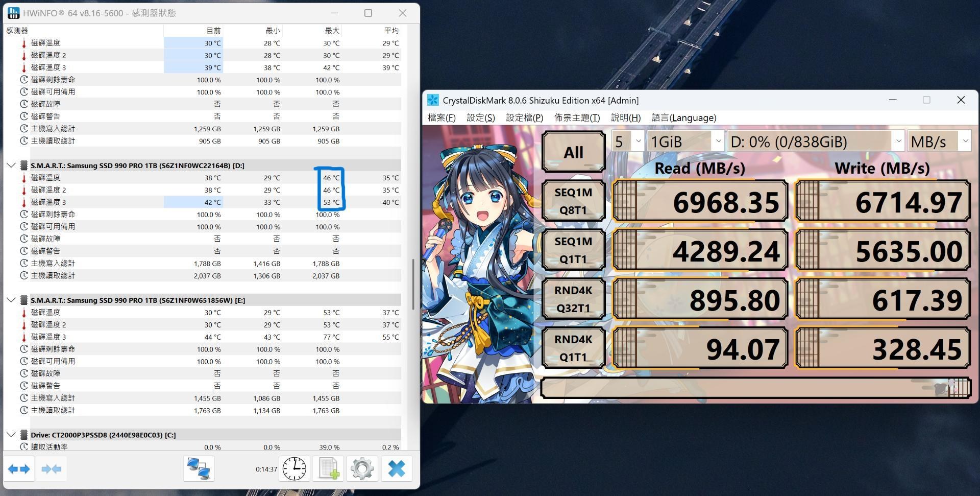Open the test size dropdown showing 1GiB
This screenshot has width=980, height=496.
coord(685,141)
